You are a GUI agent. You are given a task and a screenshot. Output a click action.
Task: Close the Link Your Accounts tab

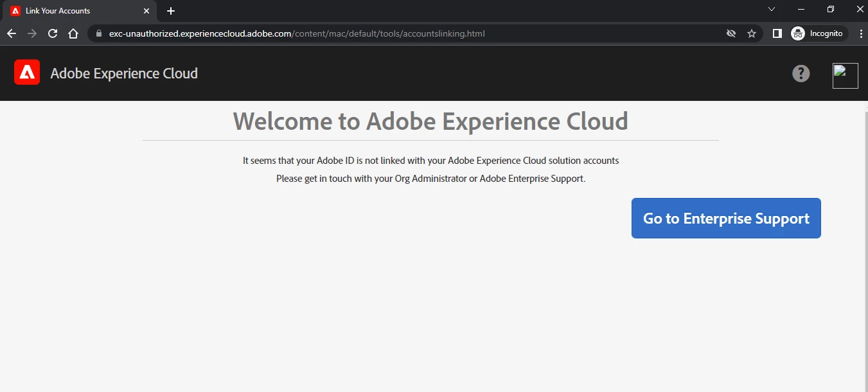146,11
